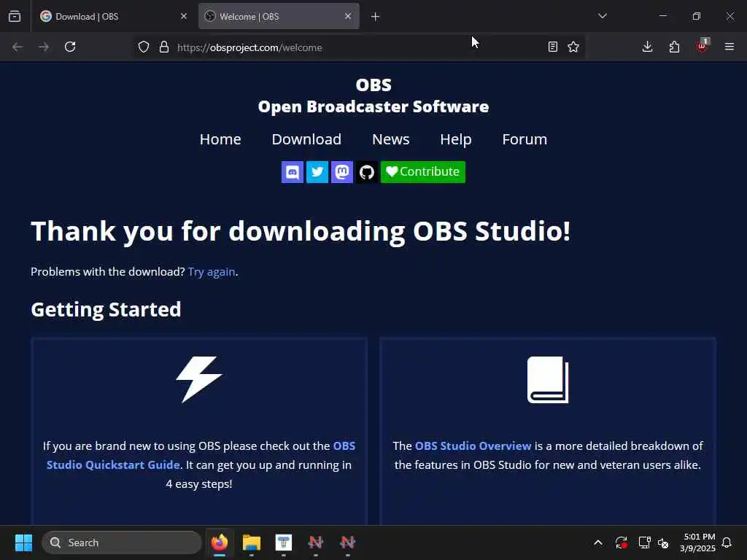
Task: Open Firefox View recent browsing icon
Action: 15,16
